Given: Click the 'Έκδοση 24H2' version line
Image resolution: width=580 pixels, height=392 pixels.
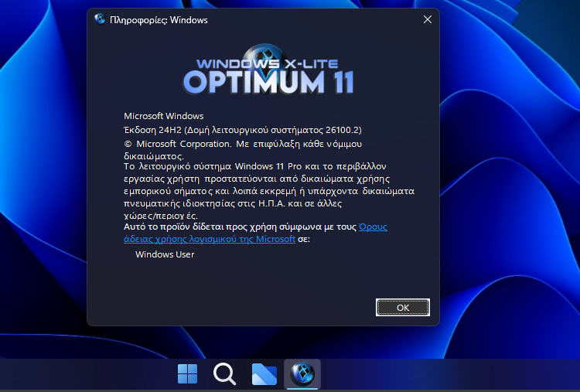Looking at the screenshot, I should (x=243, y=130).
